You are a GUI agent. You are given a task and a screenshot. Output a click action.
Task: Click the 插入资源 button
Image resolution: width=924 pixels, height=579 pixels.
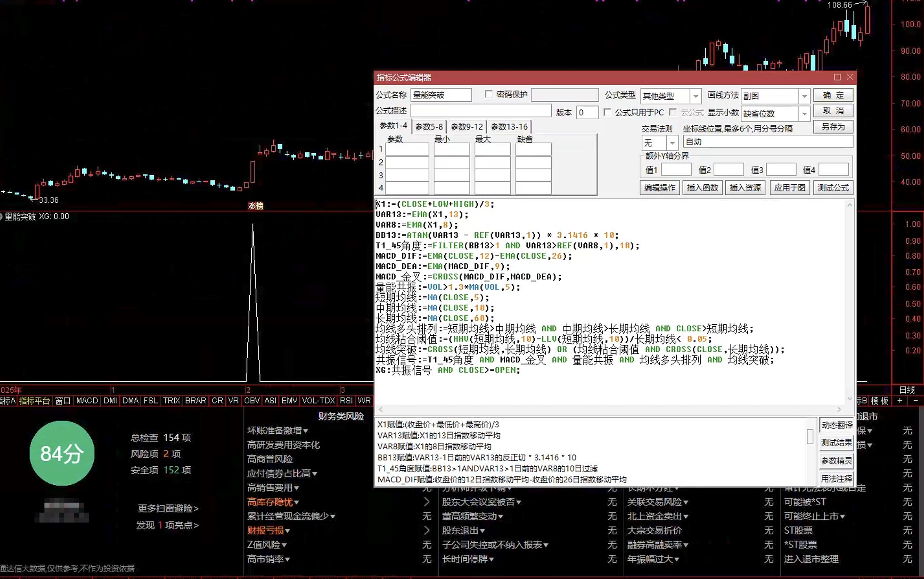click(x=745, y=188)
